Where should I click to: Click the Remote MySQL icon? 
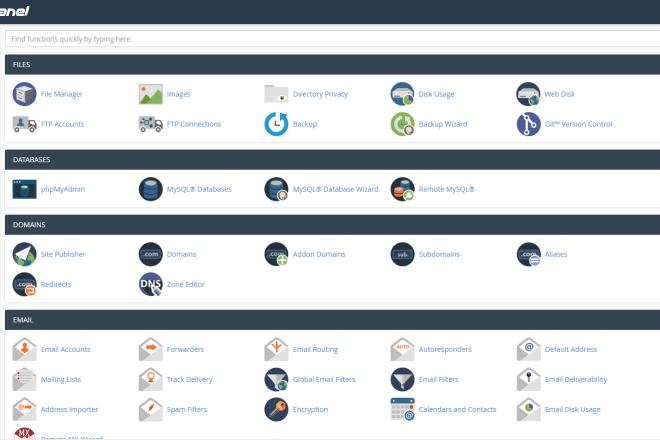(x=402, y=189)
